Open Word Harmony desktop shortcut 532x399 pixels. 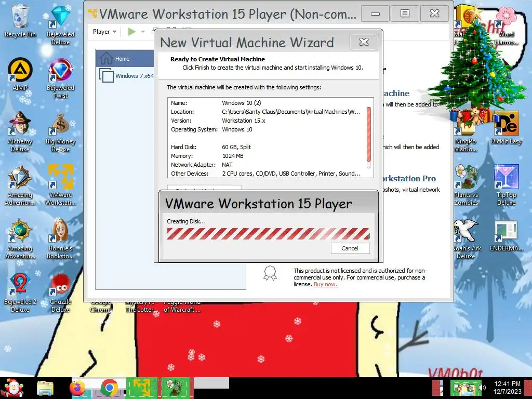(x=506, y=25)
